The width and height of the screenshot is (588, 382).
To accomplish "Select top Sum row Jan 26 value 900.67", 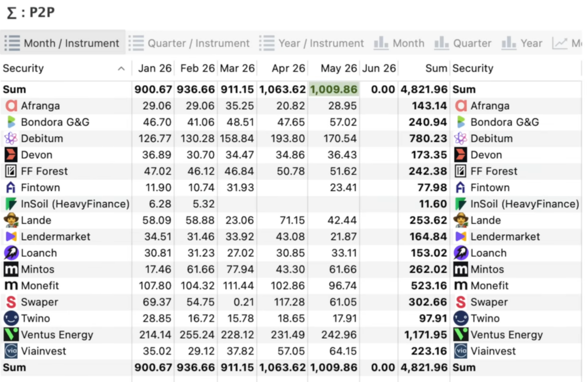I will coord(153,89).
